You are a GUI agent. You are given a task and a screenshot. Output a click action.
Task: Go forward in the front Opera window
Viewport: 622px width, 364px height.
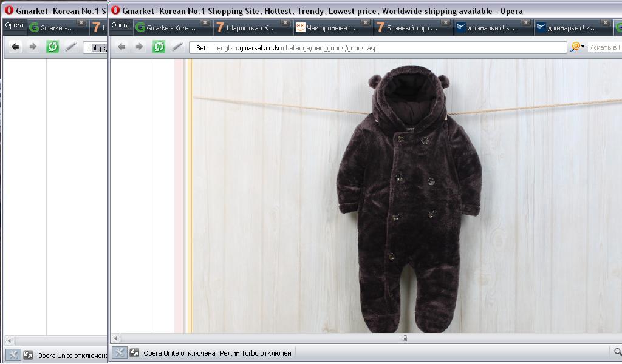click(x=139, y=47)
